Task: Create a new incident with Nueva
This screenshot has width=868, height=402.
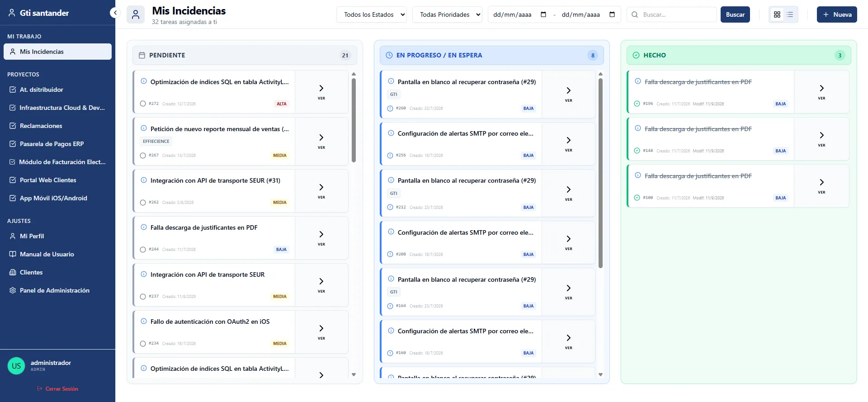Action: click(837, 14)
